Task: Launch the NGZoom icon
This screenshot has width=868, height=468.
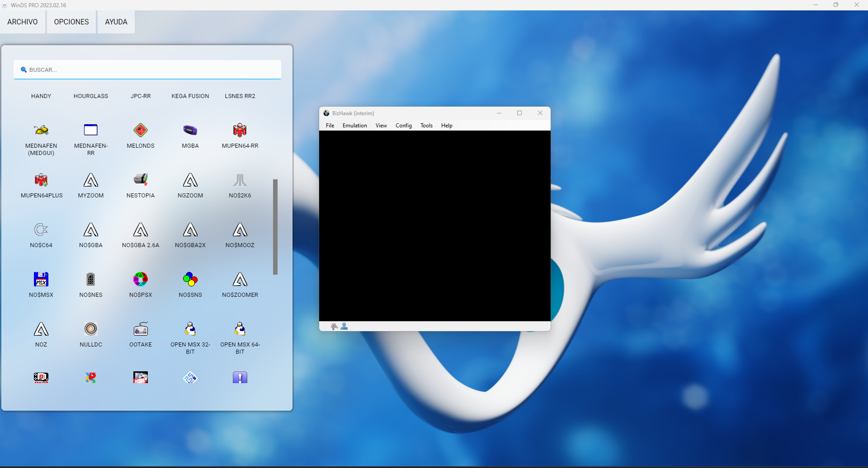Action: [190, 180]
